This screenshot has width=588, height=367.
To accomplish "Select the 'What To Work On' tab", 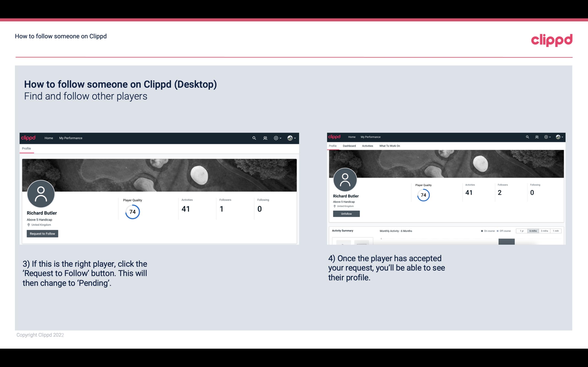I will coord(389,145).
